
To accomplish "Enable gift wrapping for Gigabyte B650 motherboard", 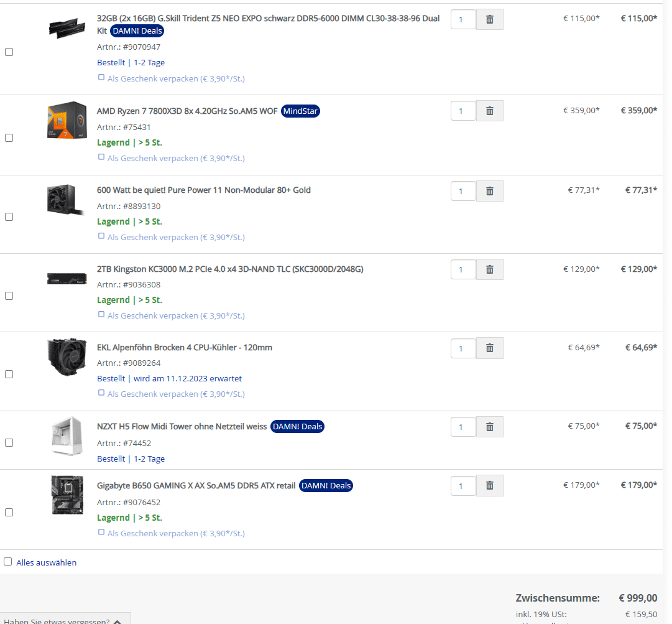I will [x=101, y=532].
